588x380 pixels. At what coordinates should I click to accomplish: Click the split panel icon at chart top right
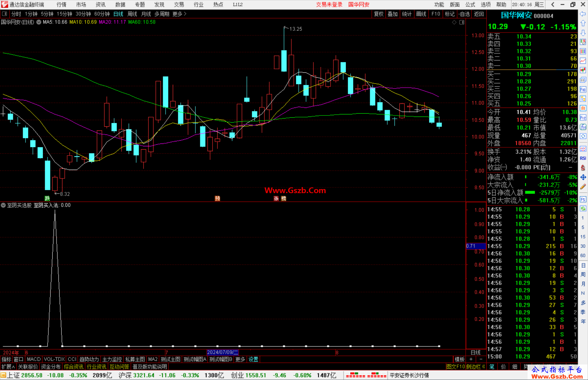coord(462,22)
